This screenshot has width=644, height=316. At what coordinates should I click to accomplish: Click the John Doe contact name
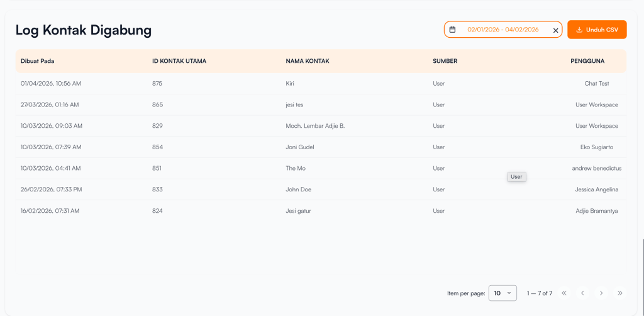pos(298,189)
